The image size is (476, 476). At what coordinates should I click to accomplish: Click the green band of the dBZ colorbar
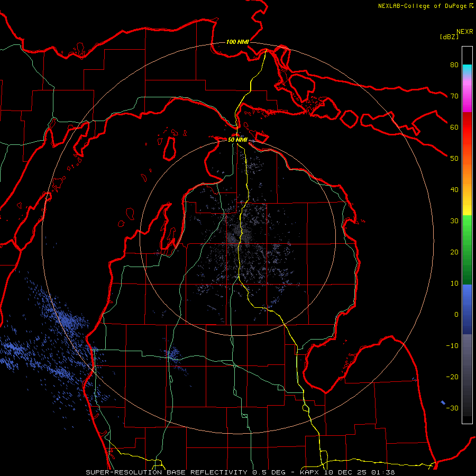[x=467, y=250]
